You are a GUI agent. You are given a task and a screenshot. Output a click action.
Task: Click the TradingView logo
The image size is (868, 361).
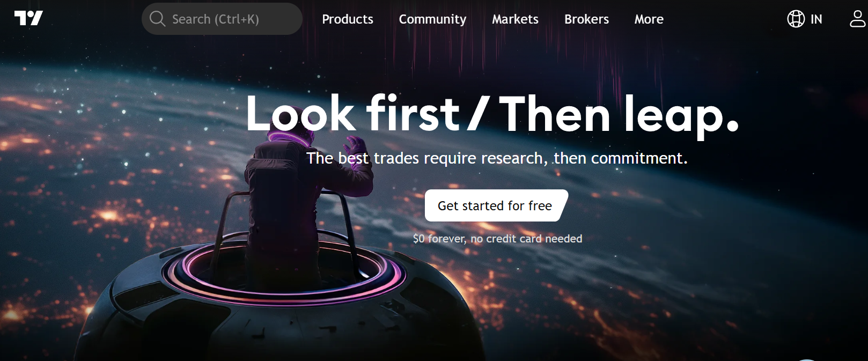28,18
